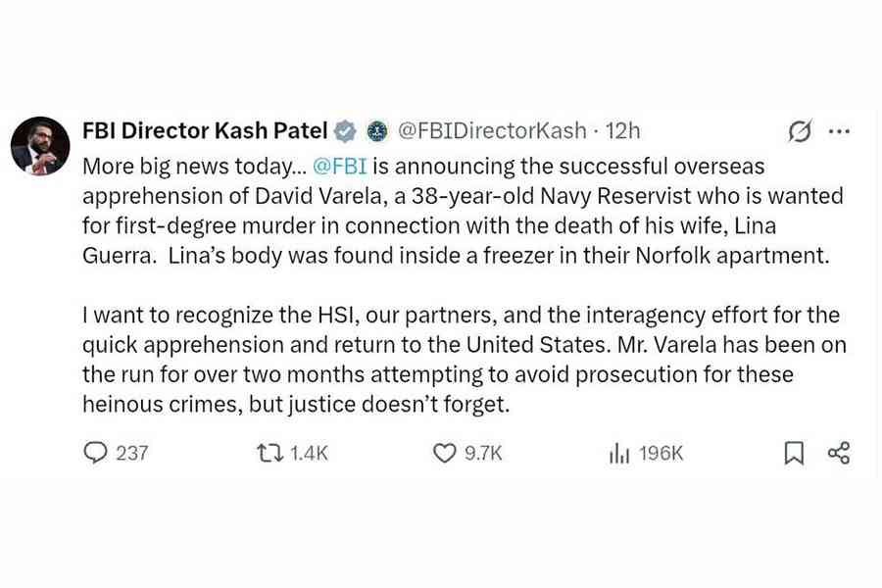Click the reply speech bubble icon
This screenshot has height=588, width=882.
coord(95,453)
